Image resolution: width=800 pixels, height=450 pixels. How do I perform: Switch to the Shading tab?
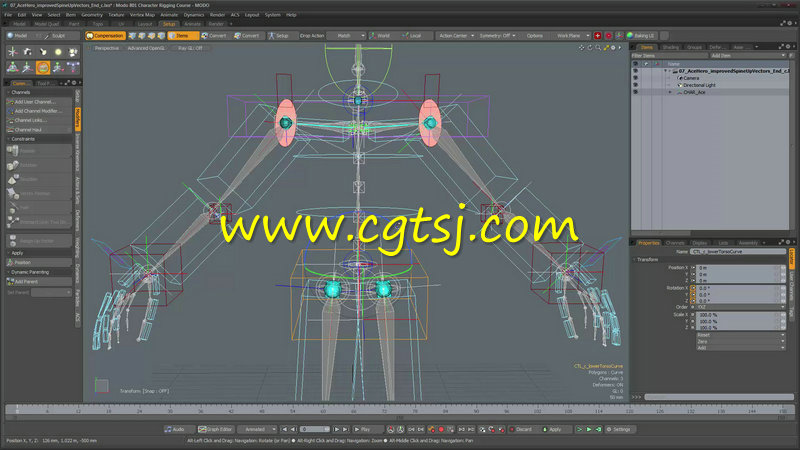coord(670,47)
